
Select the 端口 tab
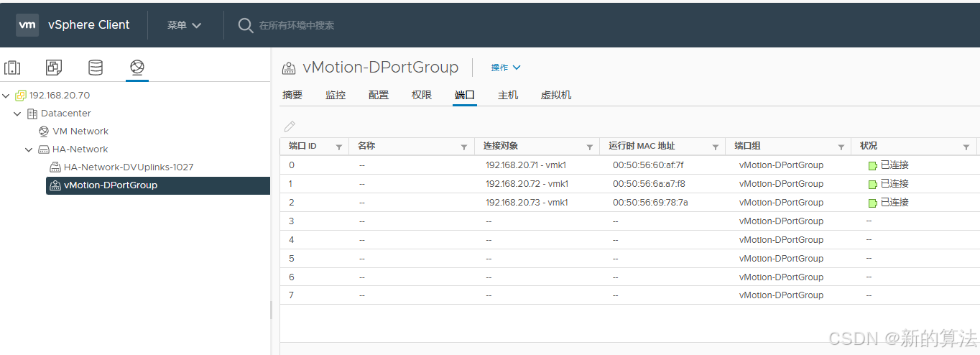pyautogui.click(x=465, y=95)
